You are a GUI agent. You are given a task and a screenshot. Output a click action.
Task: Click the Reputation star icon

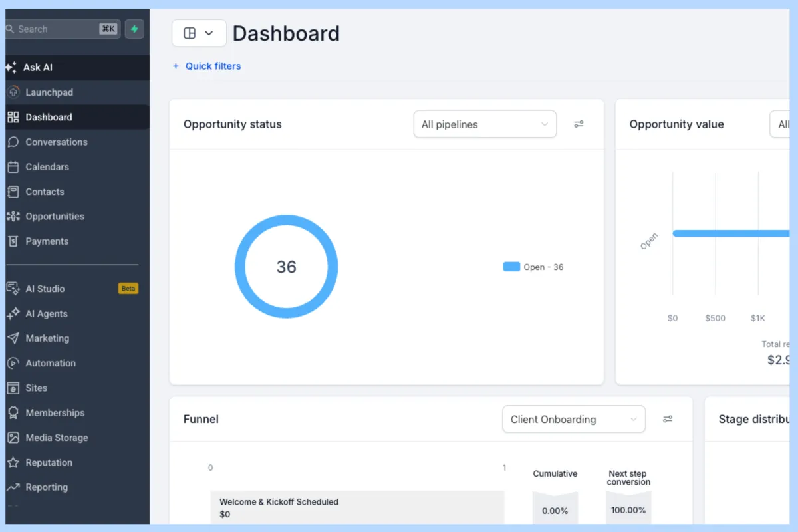click(x=13, y=462)
